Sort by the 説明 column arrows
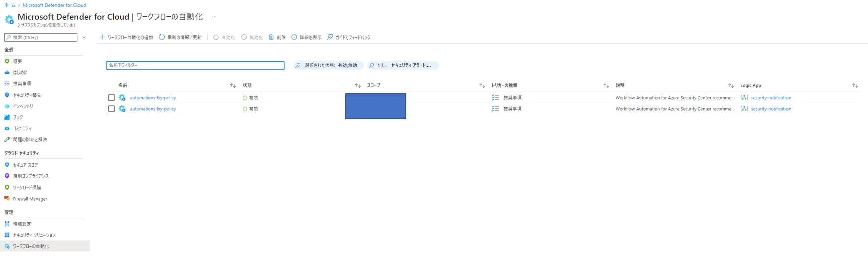Image resolution: width=868 pixels, height=268 pixels. tap(731, 86)
